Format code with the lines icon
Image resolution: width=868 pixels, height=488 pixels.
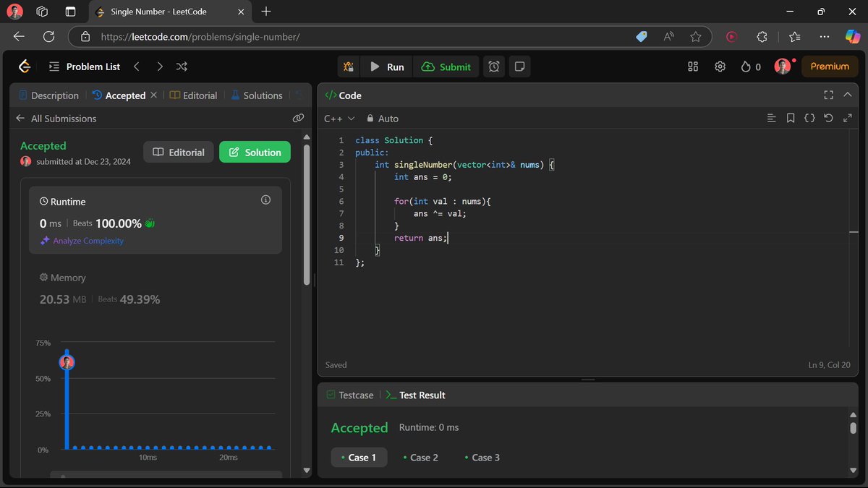pos(771,118)
